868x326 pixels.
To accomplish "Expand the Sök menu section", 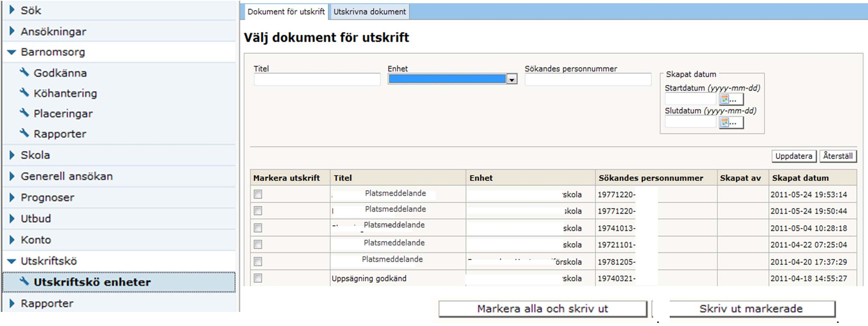I will coord(12,10).
